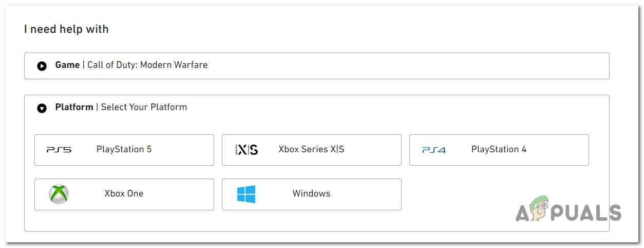644x248 pixels.
Task: Open the Call of Duty: Modern Warfare selection
Action: (x=147, y=65)
